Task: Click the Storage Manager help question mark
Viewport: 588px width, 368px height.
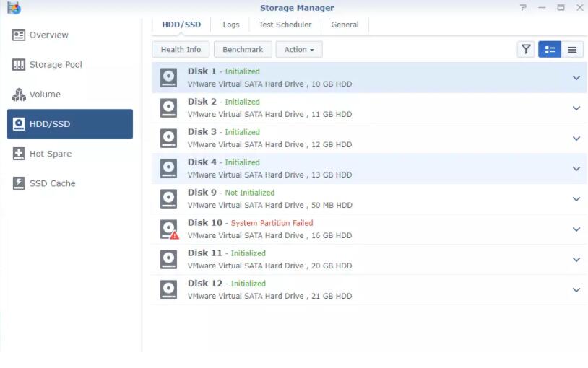Action: (x=523, y=7)
